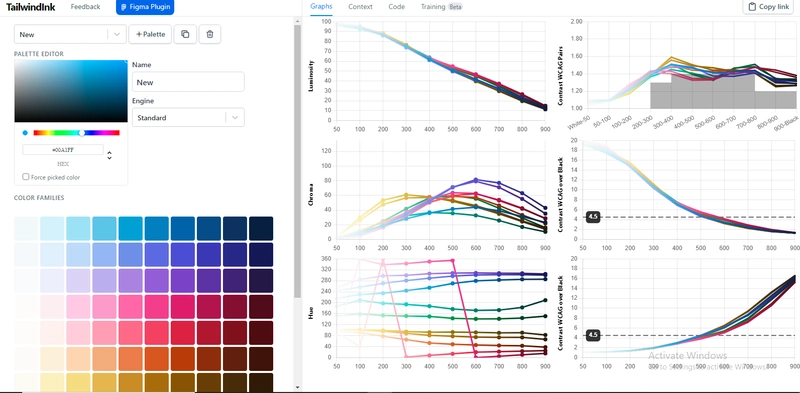Click inside the Name input field
The width and height of the screenshot is (800, 393).
tap(188, 82)
